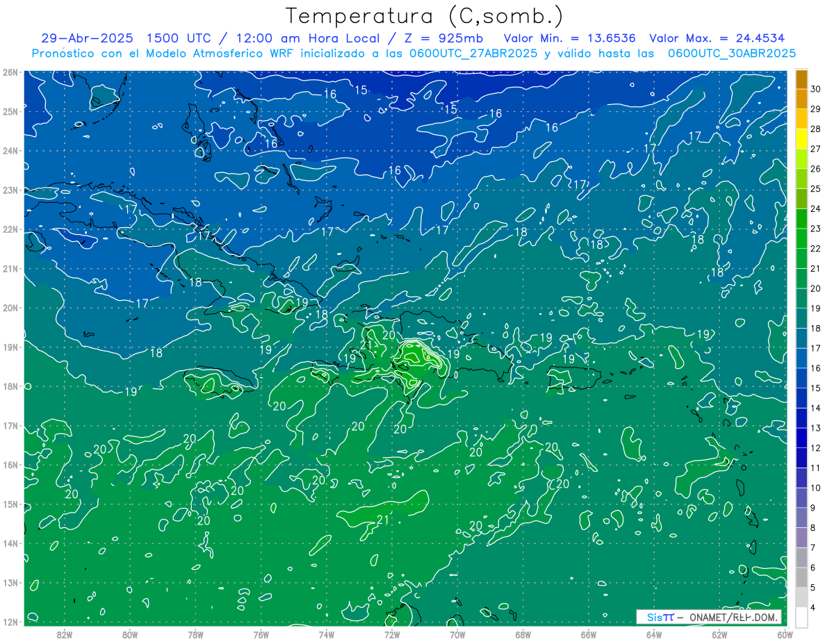This screenshot has width=834, height=644.
Task: Click the colorbar swatch between 20 and 21
Action: pos(801,278)
